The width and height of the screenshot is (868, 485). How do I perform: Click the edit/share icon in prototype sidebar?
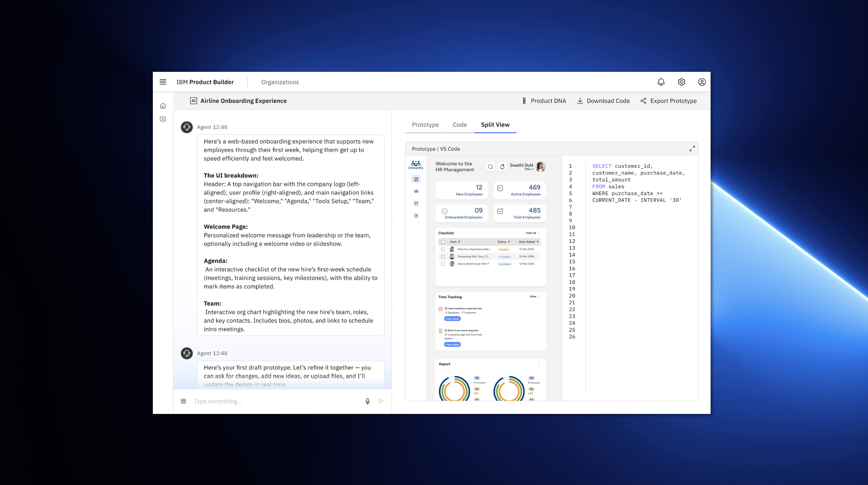[416, 216]
